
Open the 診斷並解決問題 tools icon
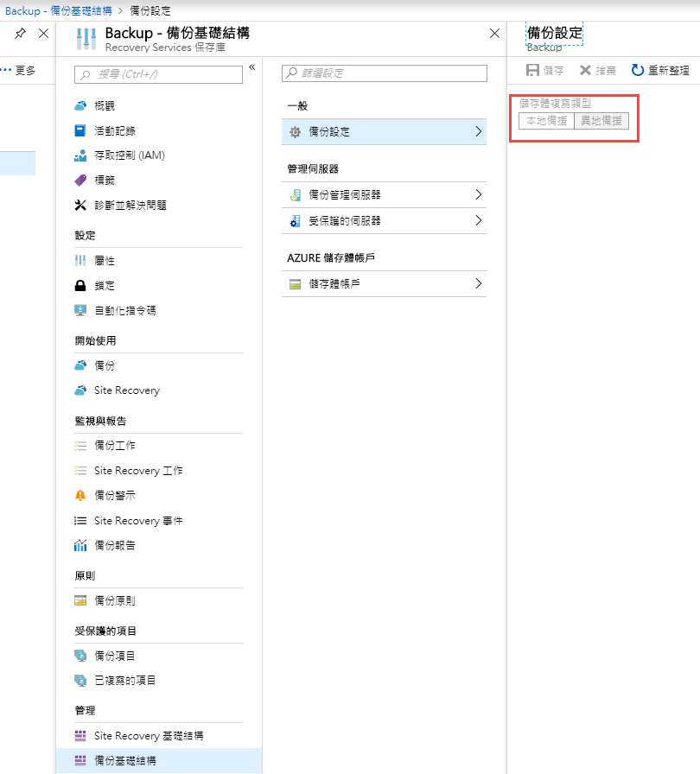(x=80, y=205)
